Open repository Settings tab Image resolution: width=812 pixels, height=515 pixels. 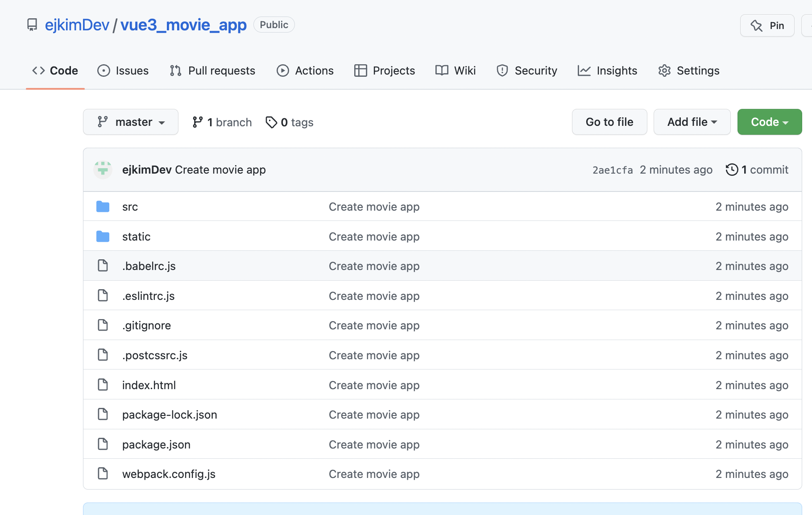(688, 71)
